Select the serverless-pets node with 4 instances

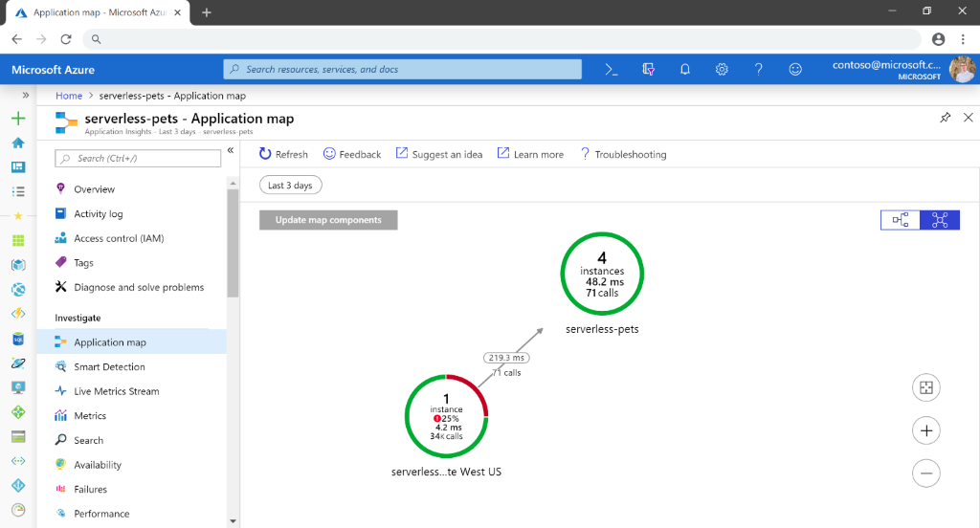pyautogui.click(x=602, y=274)
